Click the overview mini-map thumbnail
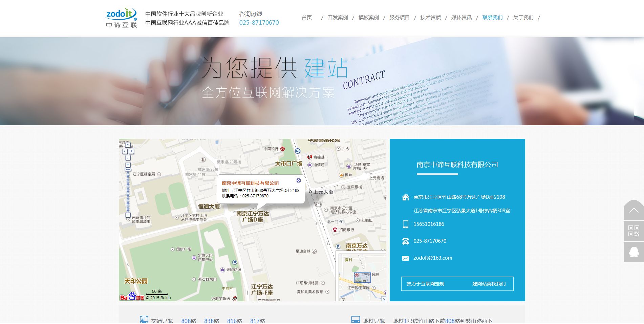The height and width of the screenshot is (324, 644). [362, 277]
